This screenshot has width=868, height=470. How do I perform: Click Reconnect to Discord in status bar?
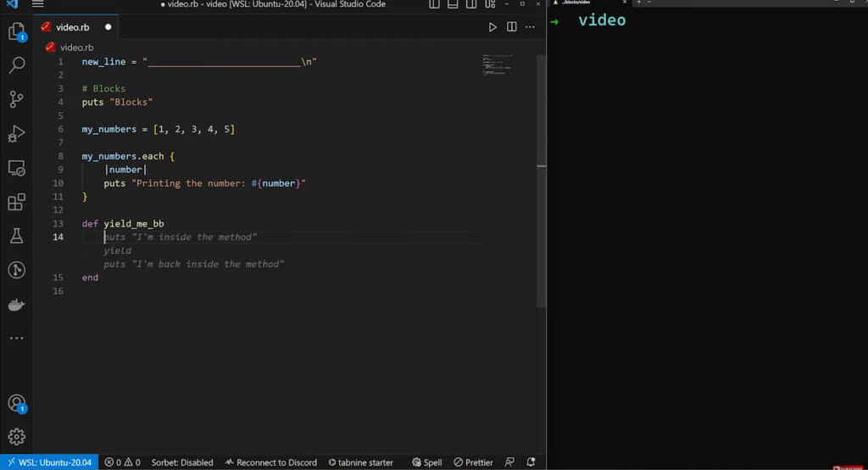pyautogui.click(x=271, y=462)
